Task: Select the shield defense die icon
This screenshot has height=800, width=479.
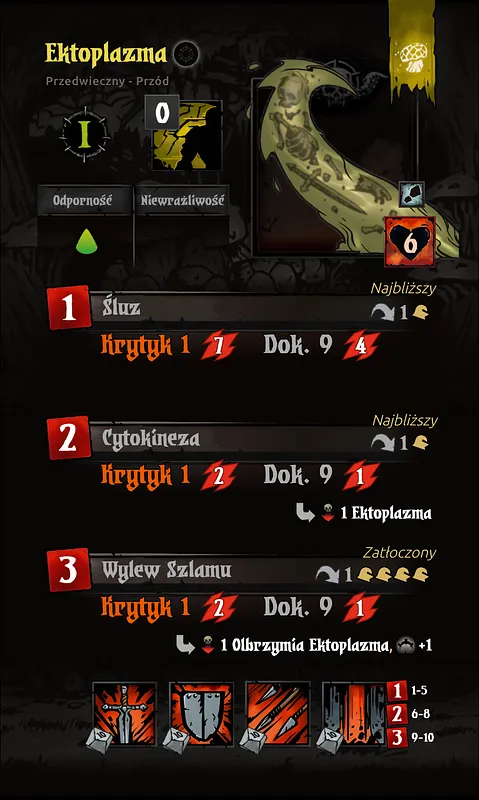Action: pos(200,714)
